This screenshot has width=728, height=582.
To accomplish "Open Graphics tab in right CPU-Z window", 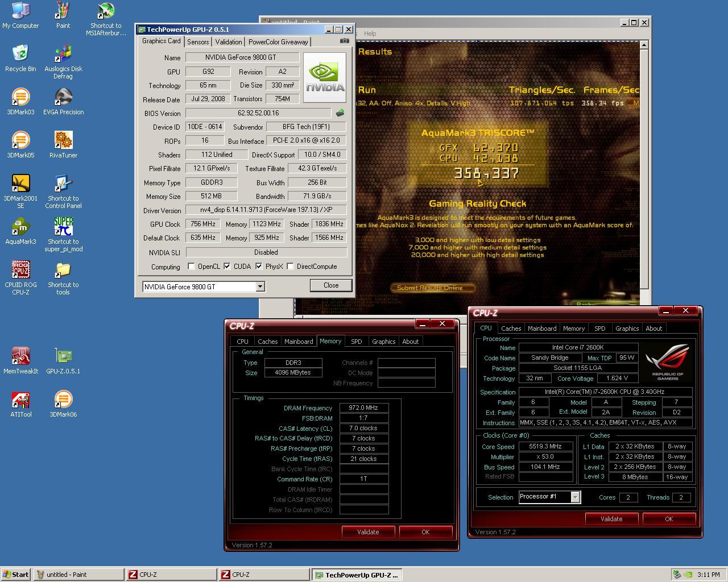I will (627, 329).
